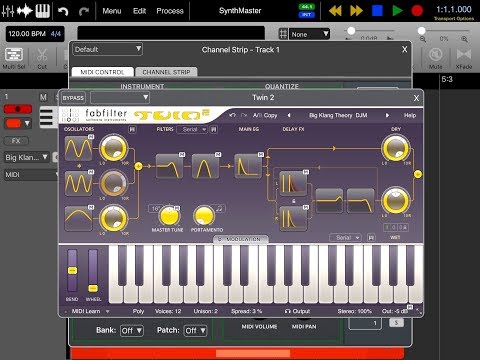480x360 pixels.
Task: Toggle the BYPASS button in Twin 2
Action: [73, 98]
